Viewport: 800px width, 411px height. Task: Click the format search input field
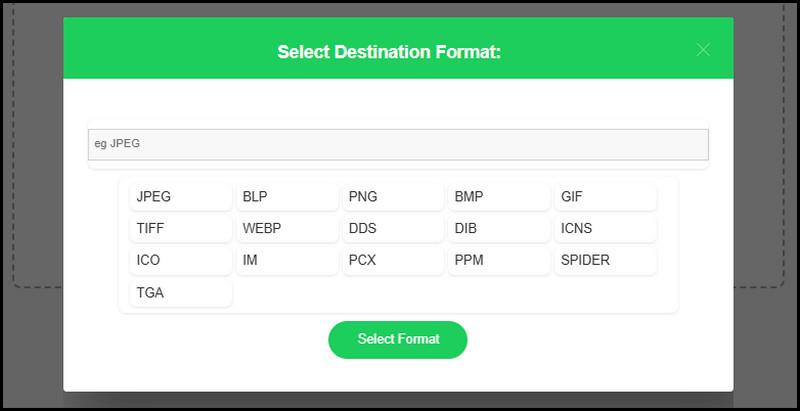click(398, 144)
